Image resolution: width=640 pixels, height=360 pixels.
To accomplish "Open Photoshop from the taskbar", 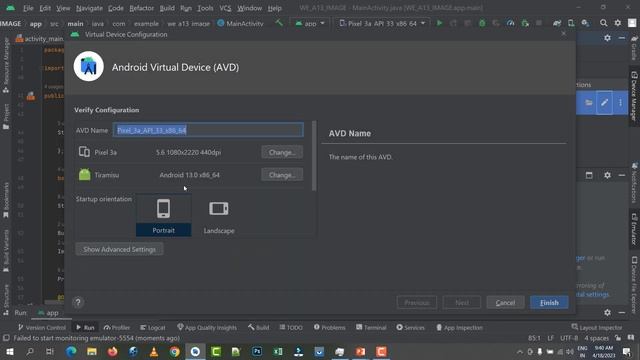I will click(x=257, y=351).
